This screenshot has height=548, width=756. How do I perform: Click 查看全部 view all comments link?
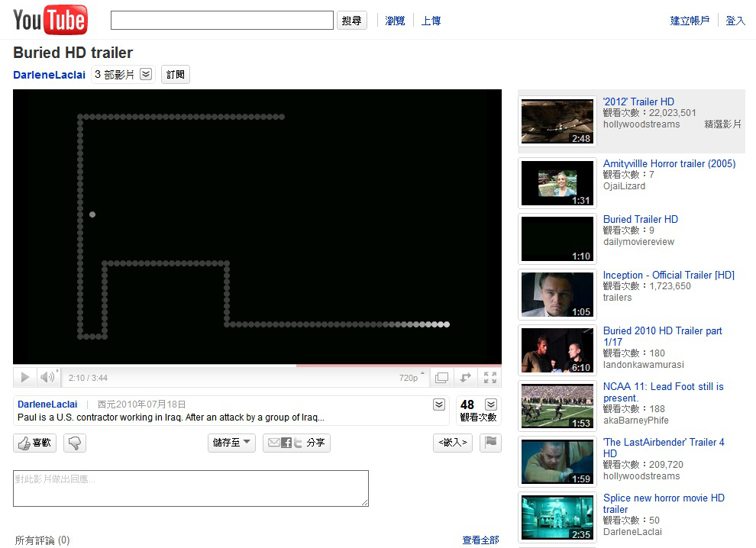click(x=480, y=540)
